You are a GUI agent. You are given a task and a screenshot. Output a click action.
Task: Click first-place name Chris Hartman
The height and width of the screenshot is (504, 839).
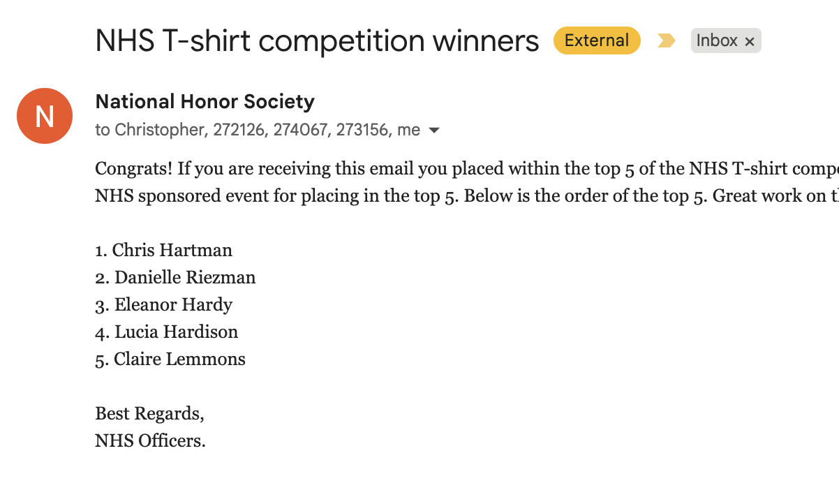click(172, 250)
